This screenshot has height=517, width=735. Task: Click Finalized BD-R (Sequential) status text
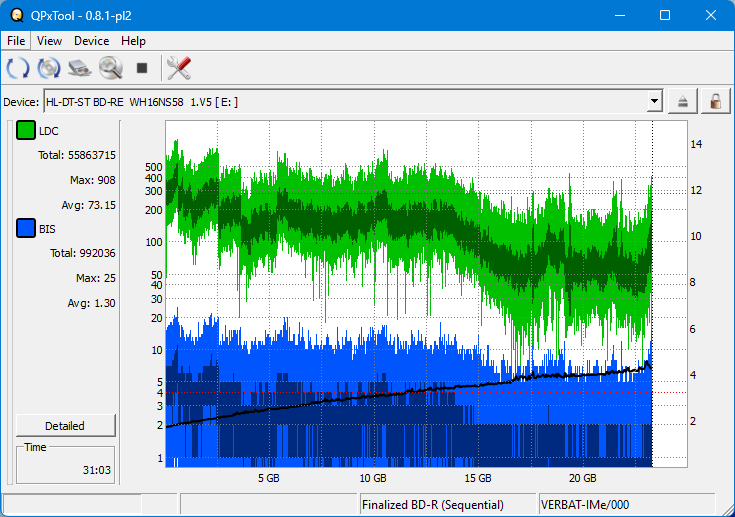[433, 505]
